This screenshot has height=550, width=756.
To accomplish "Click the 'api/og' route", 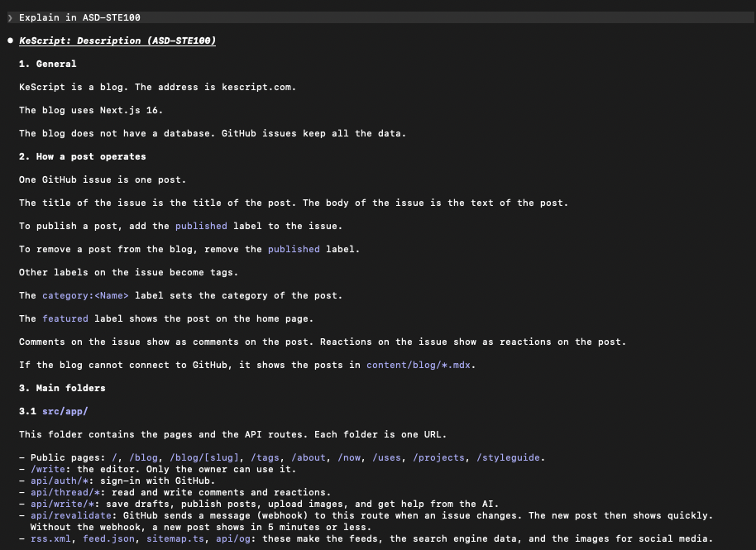I will (x=233, y=538).
